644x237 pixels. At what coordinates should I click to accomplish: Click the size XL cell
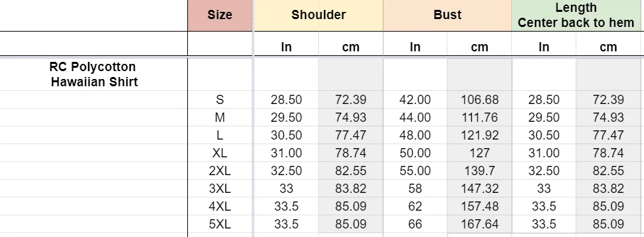click(219, 153)
